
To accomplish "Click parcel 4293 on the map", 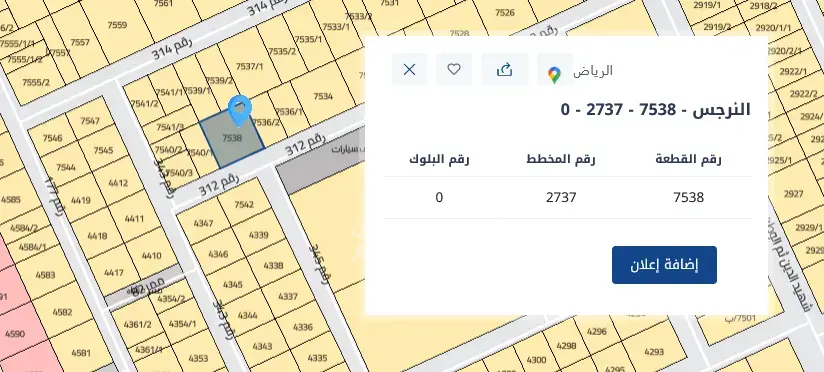I will point(654,352).
